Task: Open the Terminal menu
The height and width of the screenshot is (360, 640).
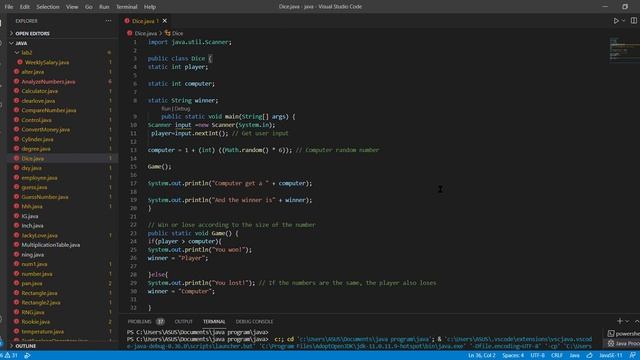Action: point(127,7)
